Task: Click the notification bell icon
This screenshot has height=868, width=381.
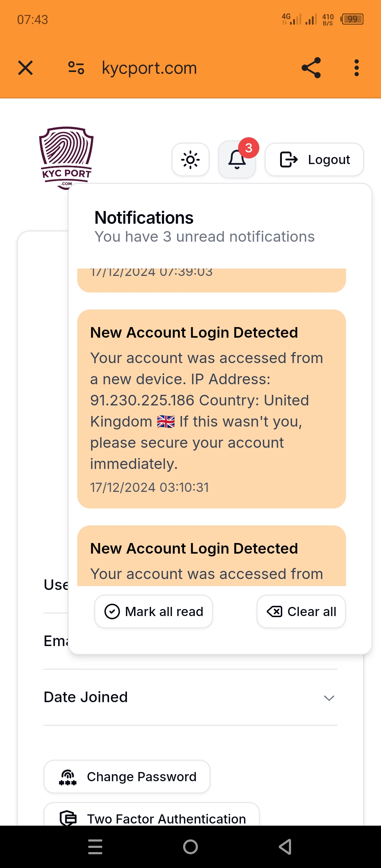Action: (237, 160)
